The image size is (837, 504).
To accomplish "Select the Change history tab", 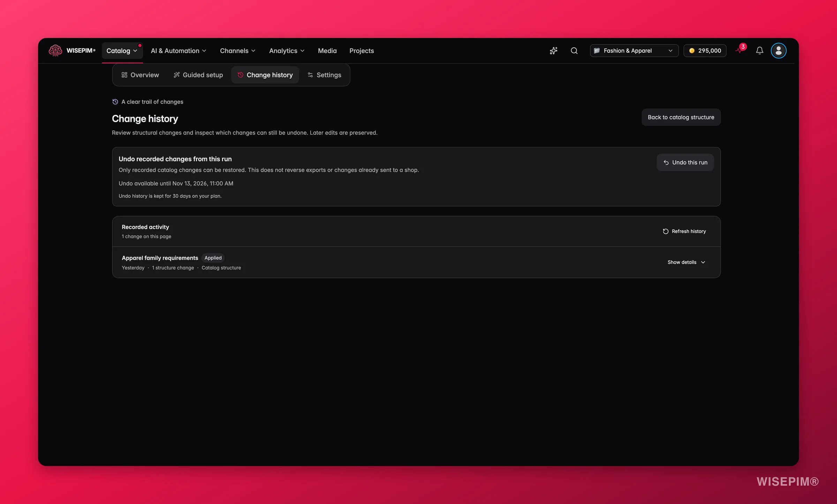I will [x=265, y=75].
